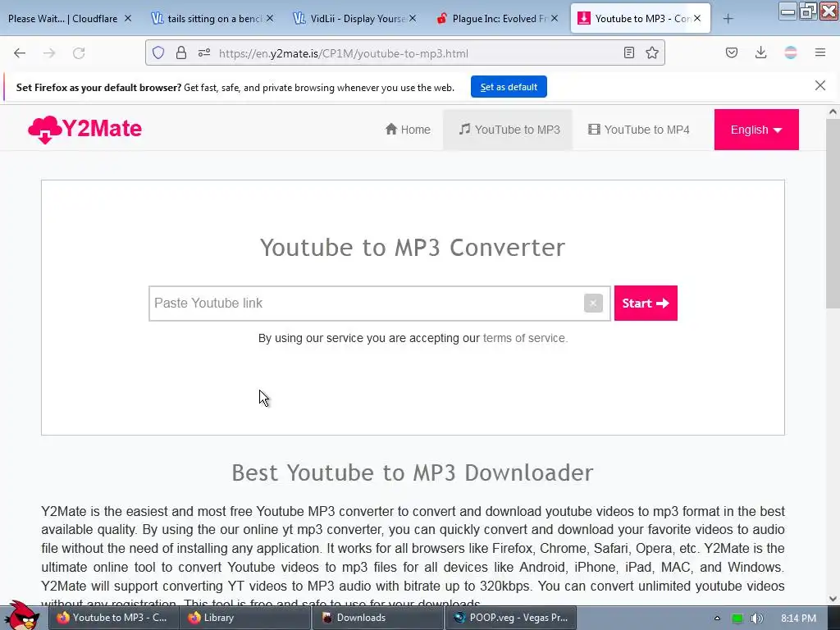
Task: Click the pink Start button
Action: pos(646,304)
